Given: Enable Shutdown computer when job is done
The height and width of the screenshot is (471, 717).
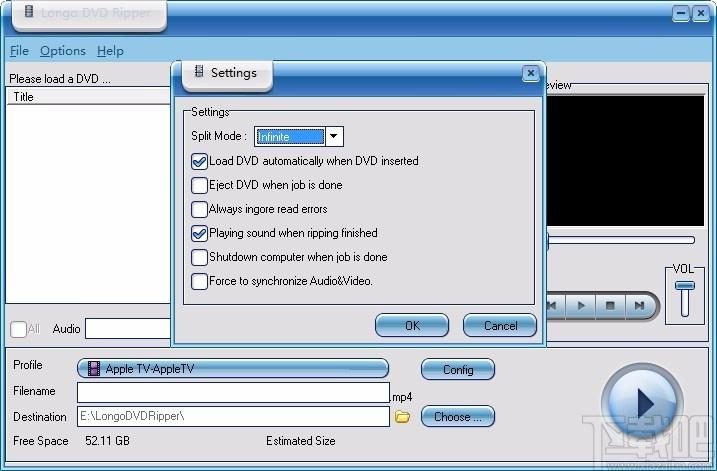Looking at the screenshot, I should pyautogui.click(x=199, y=257).
